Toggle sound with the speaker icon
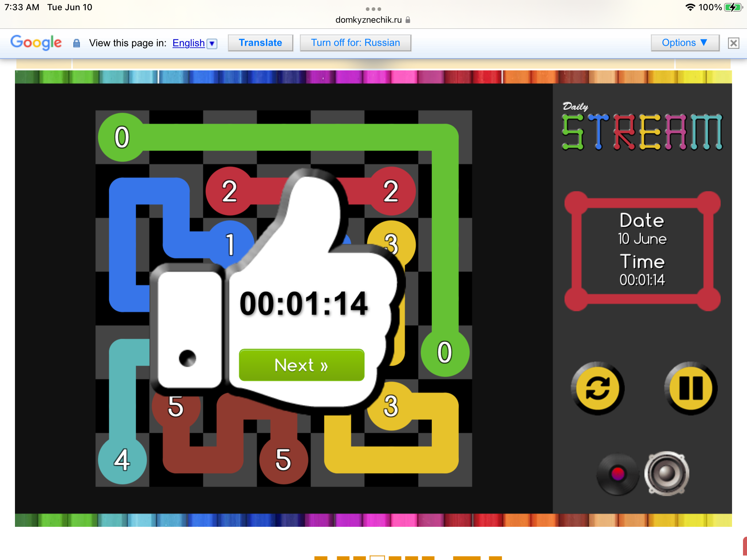The image size is (747, 560). coord(667,474)
